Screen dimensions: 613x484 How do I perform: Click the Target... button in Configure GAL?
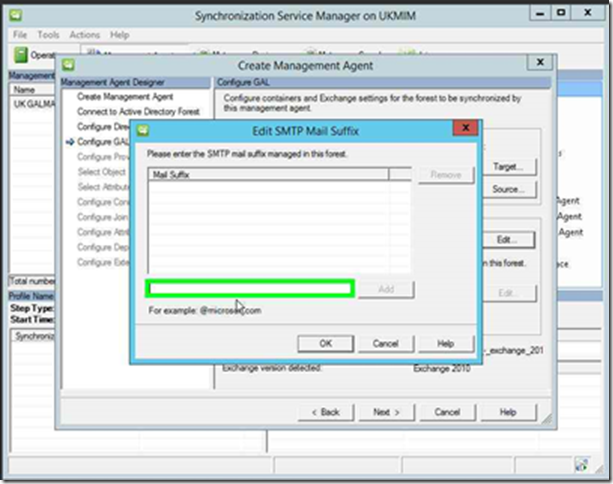pyautogui.click(x=509, y=167)
